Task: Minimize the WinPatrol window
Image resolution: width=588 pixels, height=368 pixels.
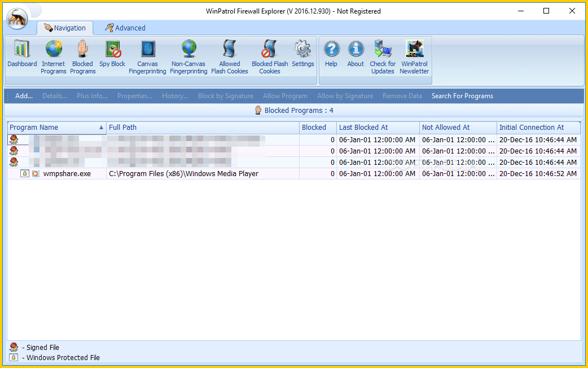Action: point(521,11)
